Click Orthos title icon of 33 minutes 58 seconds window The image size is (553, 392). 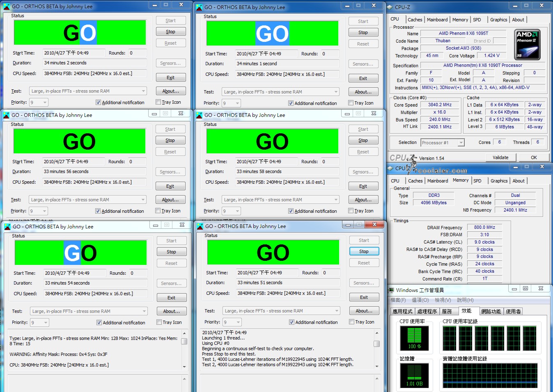(x=199, y=115)
